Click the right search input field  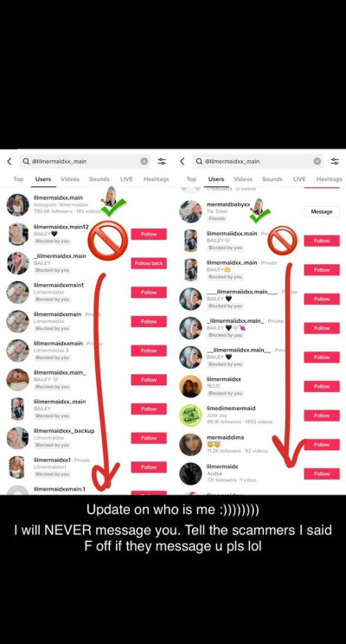pos(258,161)
